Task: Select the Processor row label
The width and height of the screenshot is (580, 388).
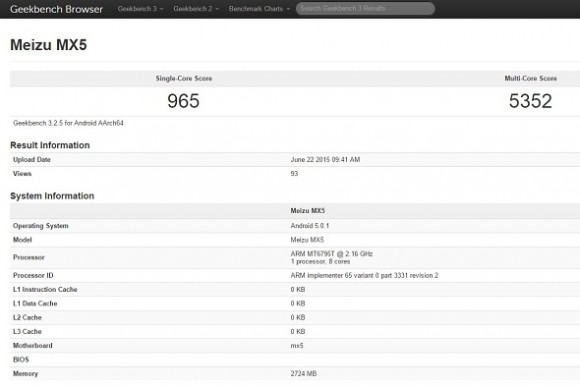Action: coord(29,257)
